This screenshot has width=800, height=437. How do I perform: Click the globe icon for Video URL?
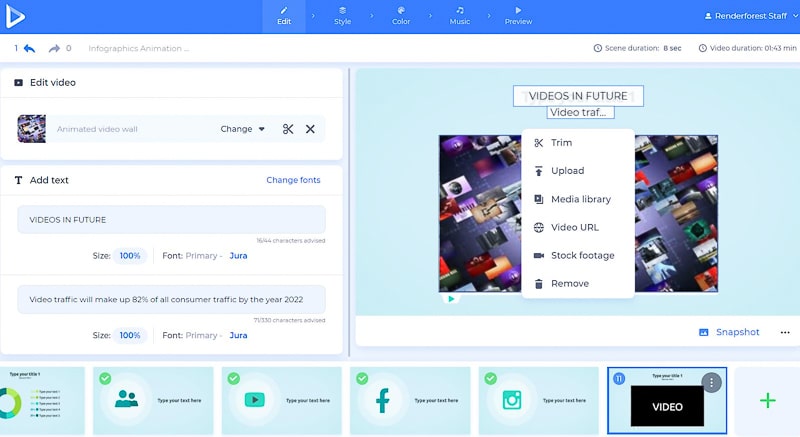539,227
